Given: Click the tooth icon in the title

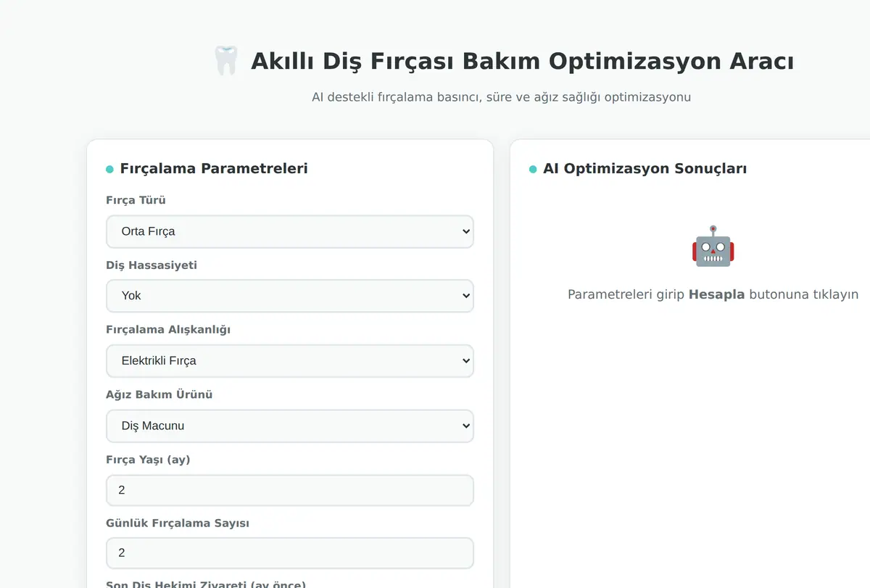Looking at the screenshot, I should 225,61.
